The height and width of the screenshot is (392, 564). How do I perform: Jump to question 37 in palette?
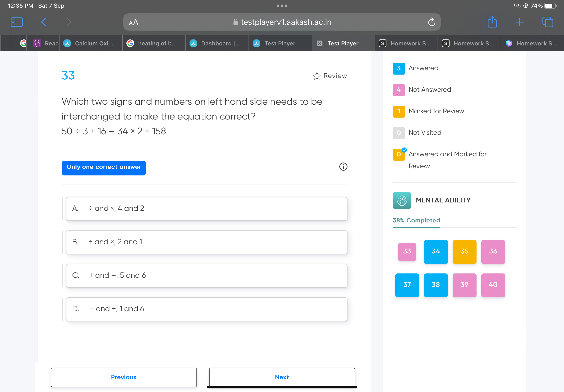pos(407,285)
